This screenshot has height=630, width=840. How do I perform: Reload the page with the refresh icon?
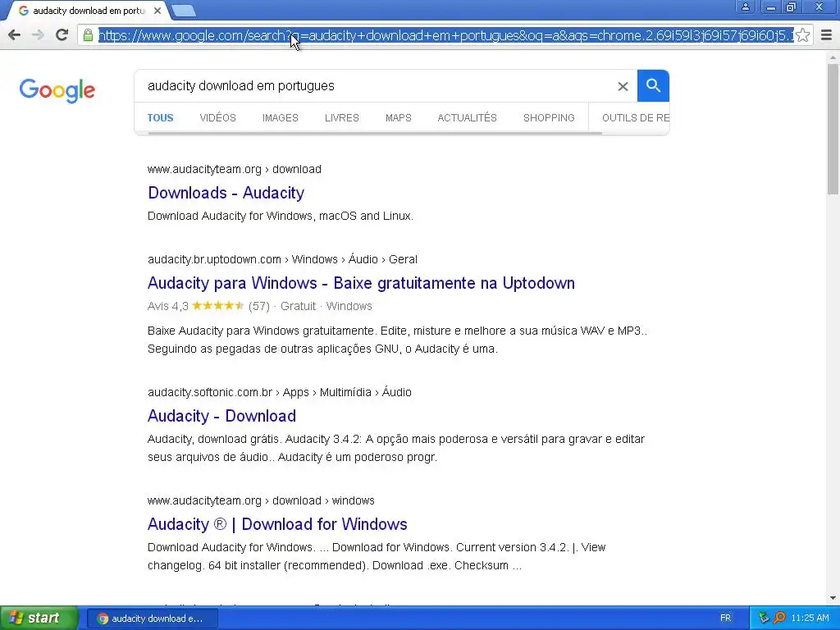point(62,34)
